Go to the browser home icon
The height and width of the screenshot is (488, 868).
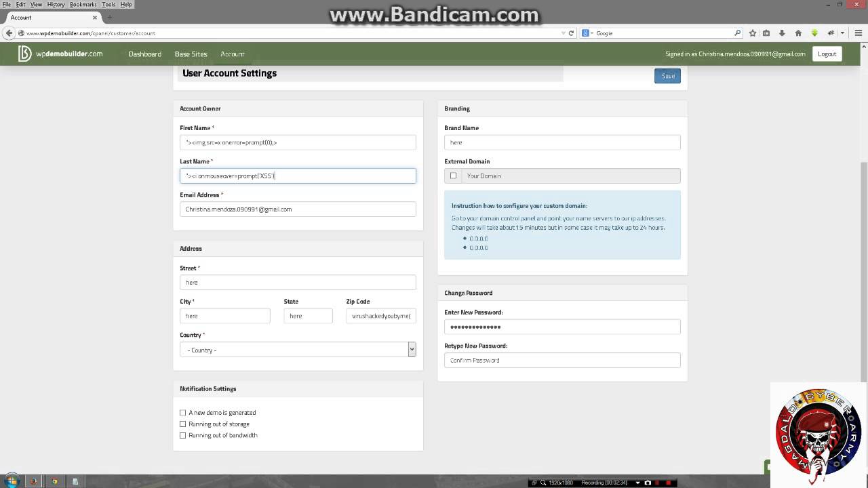[798, 33]
